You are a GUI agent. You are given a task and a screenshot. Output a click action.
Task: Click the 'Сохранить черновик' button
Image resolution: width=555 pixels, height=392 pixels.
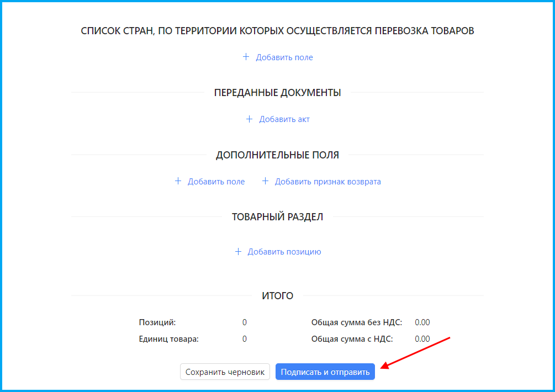click(225, 372)
